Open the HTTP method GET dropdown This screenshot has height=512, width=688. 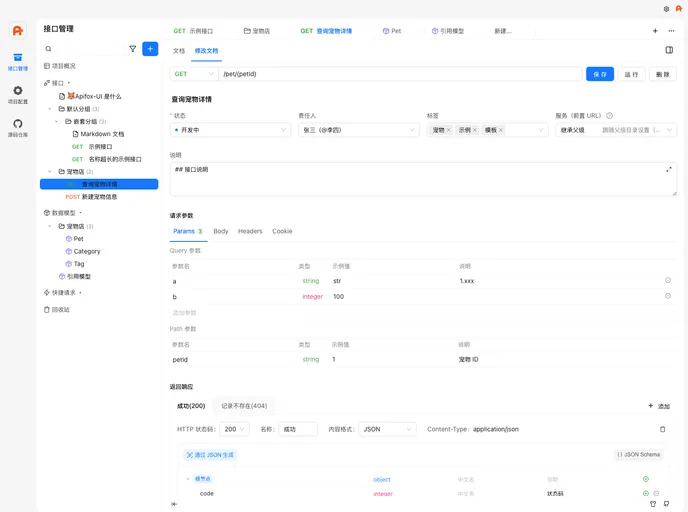(x=194, y=74)
